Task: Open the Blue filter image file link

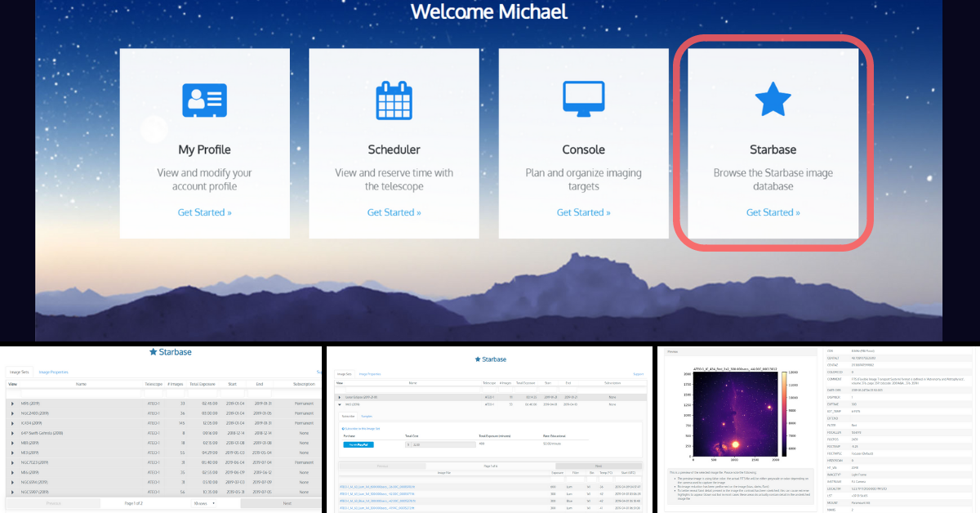Action: click(x=377, y=501)
